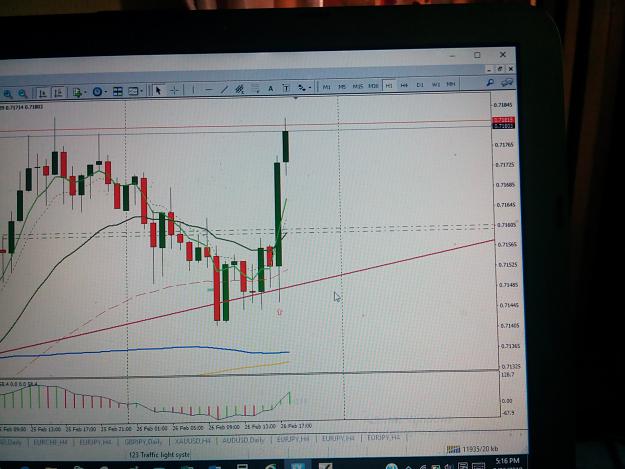Switch to D1 daily timeframe
The width and height of the screenshot is (625, 469).
pyautogui.click(x=420, y=85)
